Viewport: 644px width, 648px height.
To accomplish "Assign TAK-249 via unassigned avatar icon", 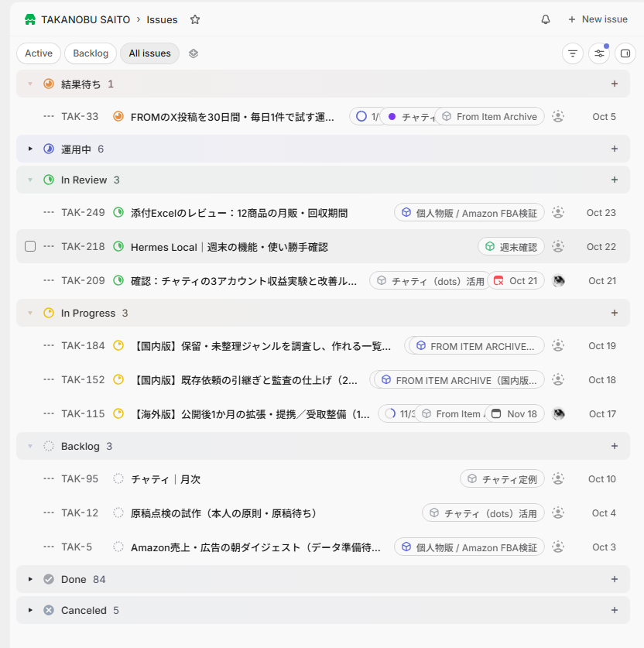I will tap(558, 212).
